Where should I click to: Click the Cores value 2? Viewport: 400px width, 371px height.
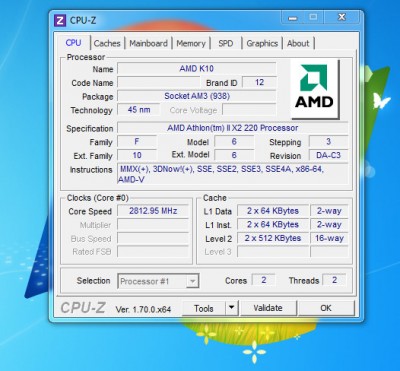coord(263,280)
